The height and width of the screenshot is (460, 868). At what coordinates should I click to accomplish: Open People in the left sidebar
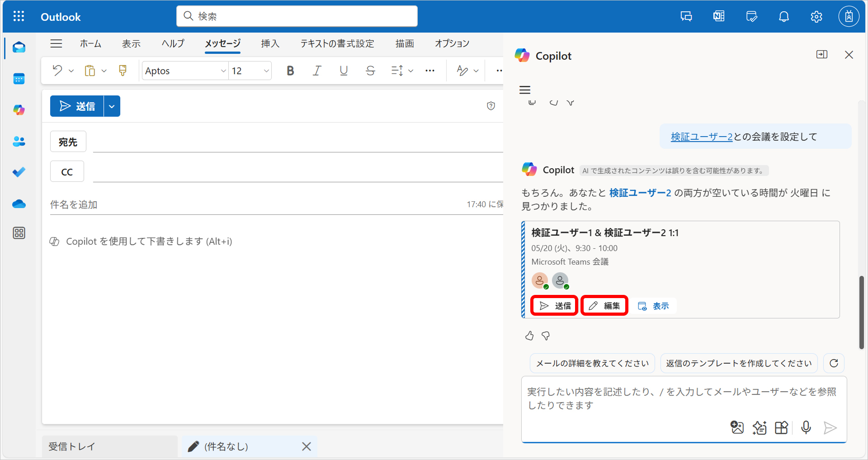pos(19,142)
